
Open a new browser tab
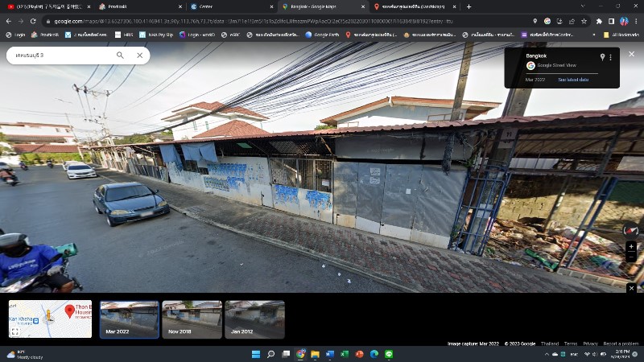(469, 6)
